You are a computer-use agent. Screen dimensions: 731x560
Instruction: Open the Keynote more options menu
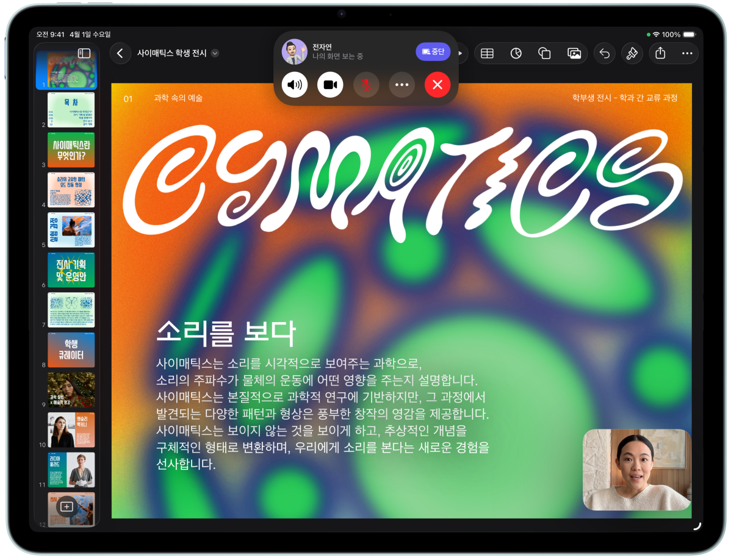point(687,54)
